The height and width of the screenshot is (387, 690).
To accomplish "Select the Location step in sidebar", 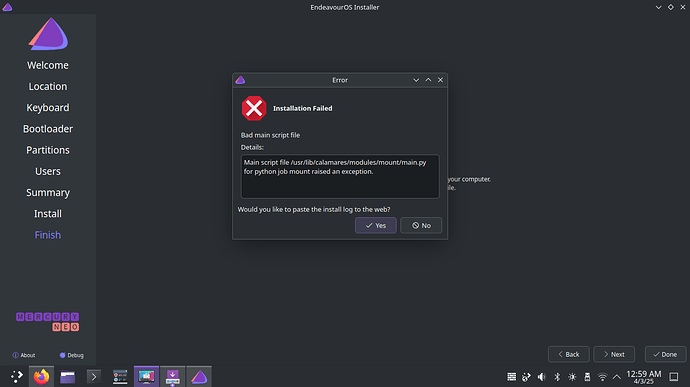I will [x=48, y=86].
